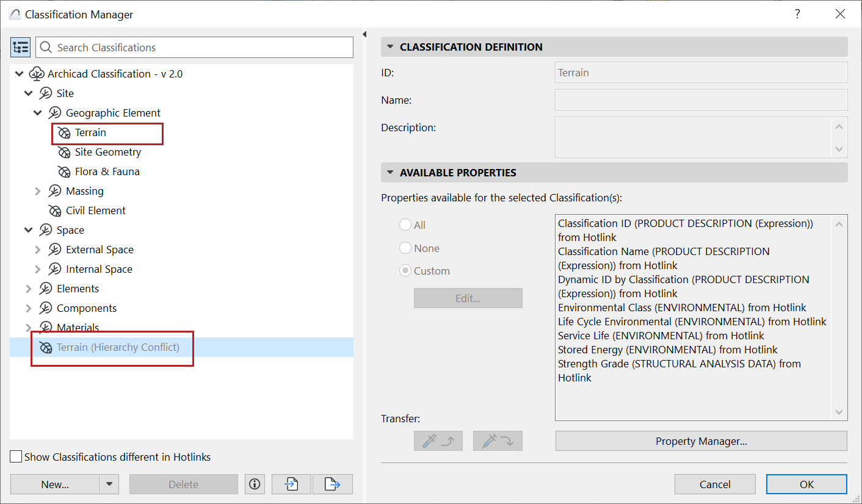Click the Edit... button
Screen dimensions: 862x504
click(x=468, y=298)
